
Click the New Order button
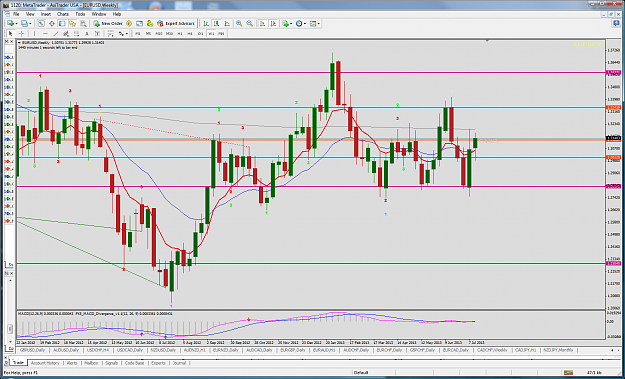[x=108, y=24]
